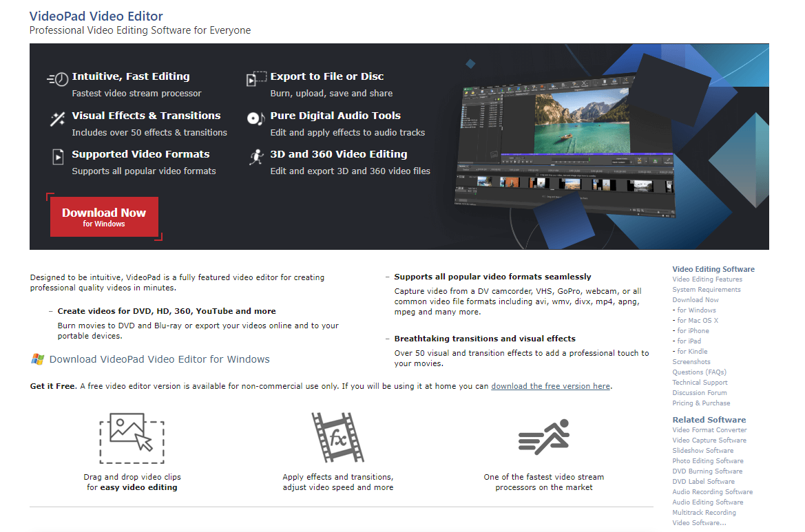Click the drag and drop video clips icon
The width and height of the screenshot is (805, 532).
pyautogui.click(x=132, y=438)
